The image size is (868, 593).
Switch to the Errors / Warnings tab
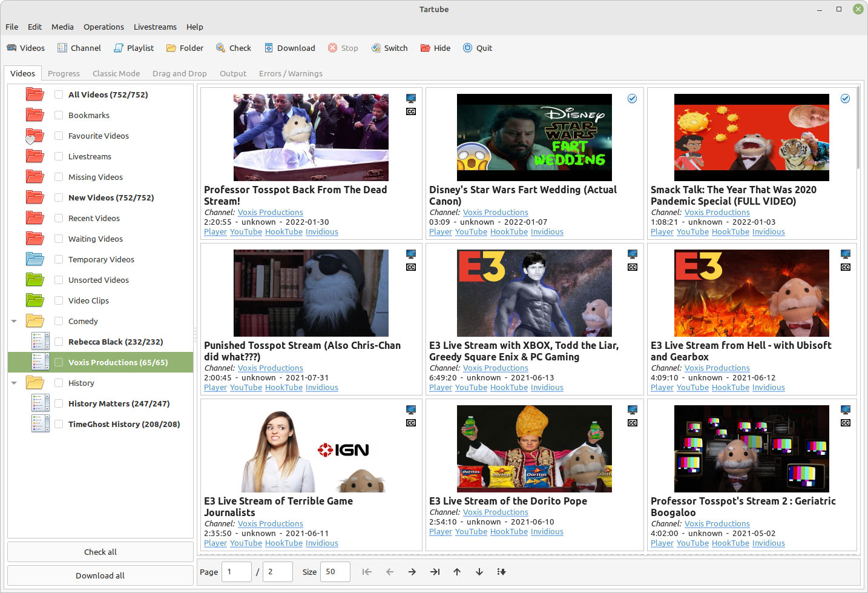[x=291, y=73]
